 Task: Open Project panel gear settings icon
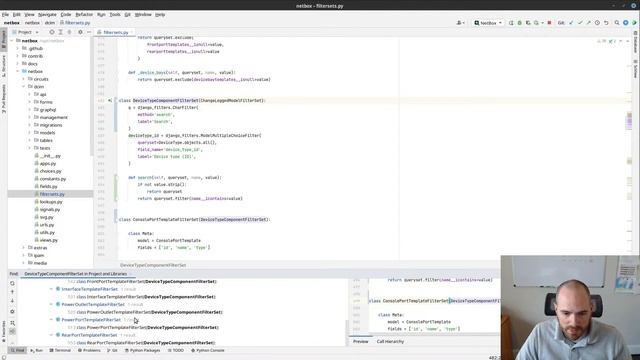point(80,32)
